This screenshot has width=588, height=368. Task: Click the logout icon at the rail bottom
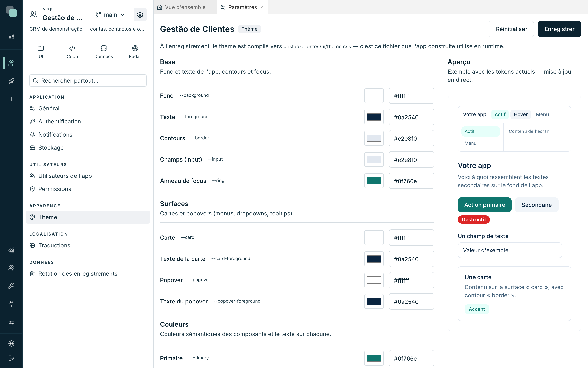pos(11,358)
